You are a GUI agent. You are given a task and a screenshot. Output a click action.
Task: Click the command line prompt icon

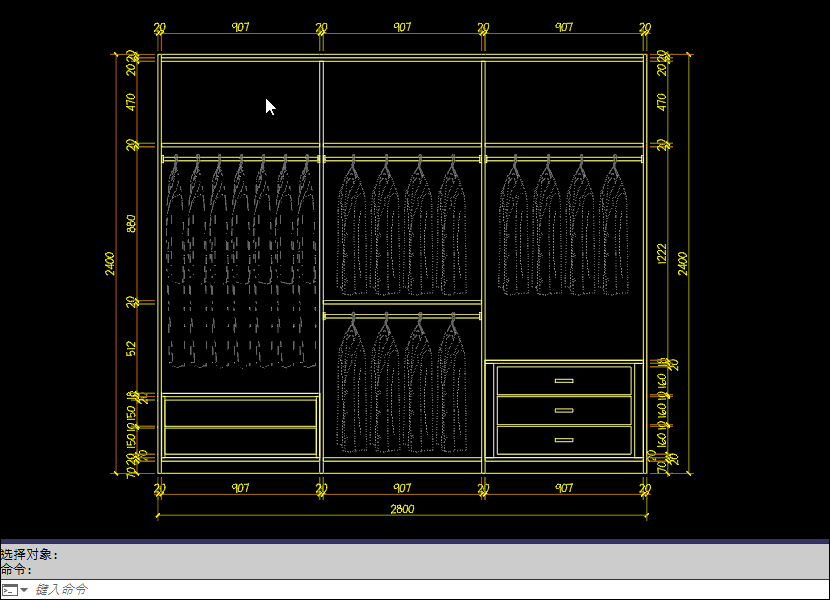(x=9, y=590)
